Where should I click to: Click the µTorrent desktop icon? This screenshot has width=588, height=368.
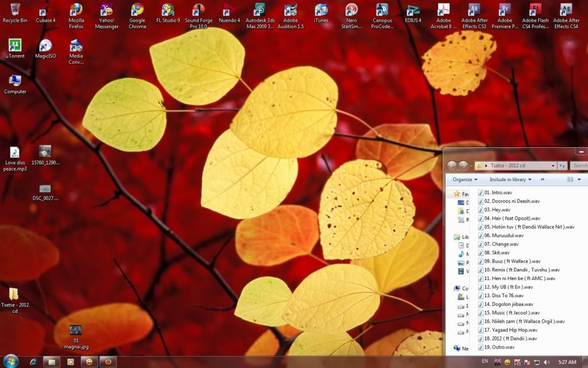(x=15, y=46)
